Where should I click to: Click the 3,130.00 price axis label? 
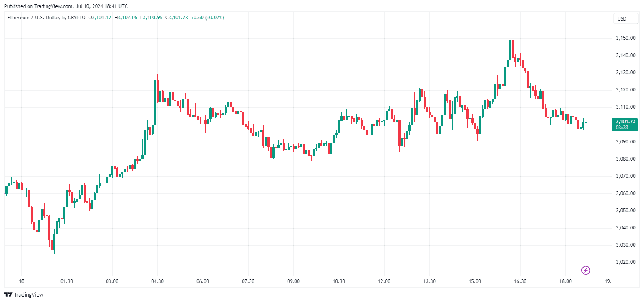point(625,73)
